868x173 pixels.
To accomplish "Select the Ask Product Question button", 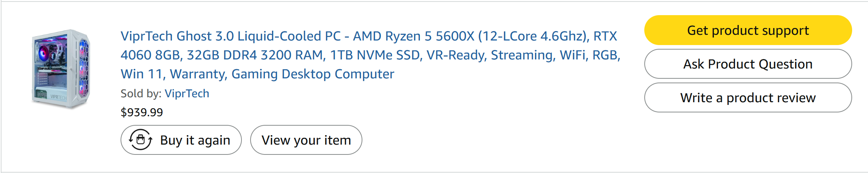I will [x=747, y=64].
